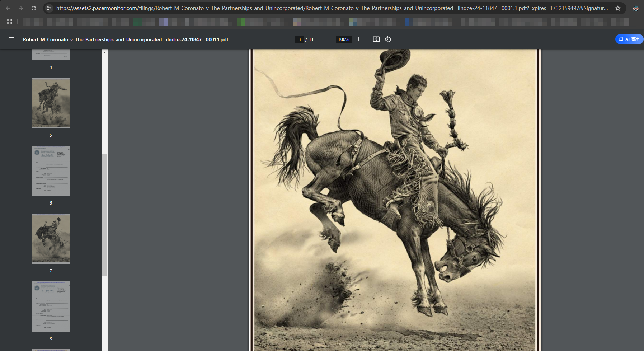
Task: Bookmark this page with the star icon
Action: click(x=618, y=8)
